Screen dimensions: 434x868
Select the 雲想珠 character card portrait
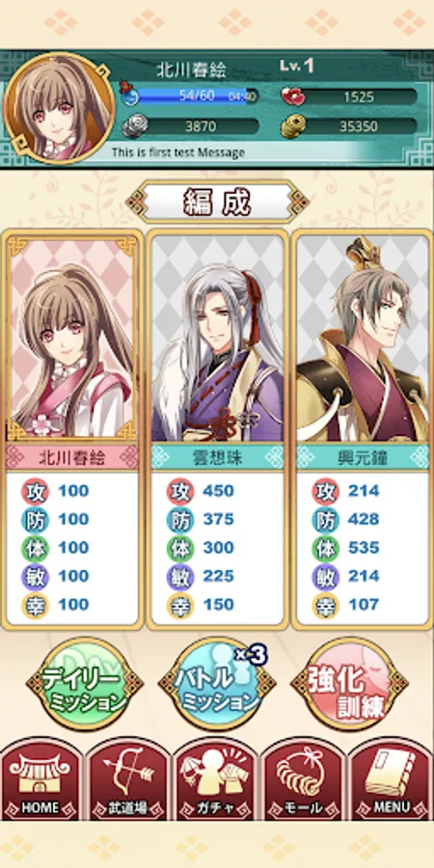[x=217, y=338]
